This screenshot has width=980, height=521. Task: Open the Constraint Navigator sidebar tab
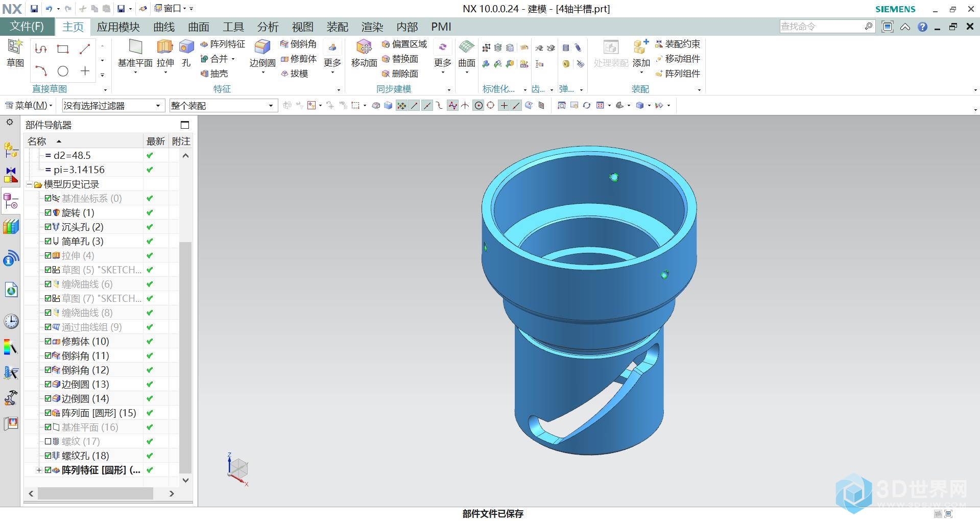pyautogui.click(x=11, y=175)
